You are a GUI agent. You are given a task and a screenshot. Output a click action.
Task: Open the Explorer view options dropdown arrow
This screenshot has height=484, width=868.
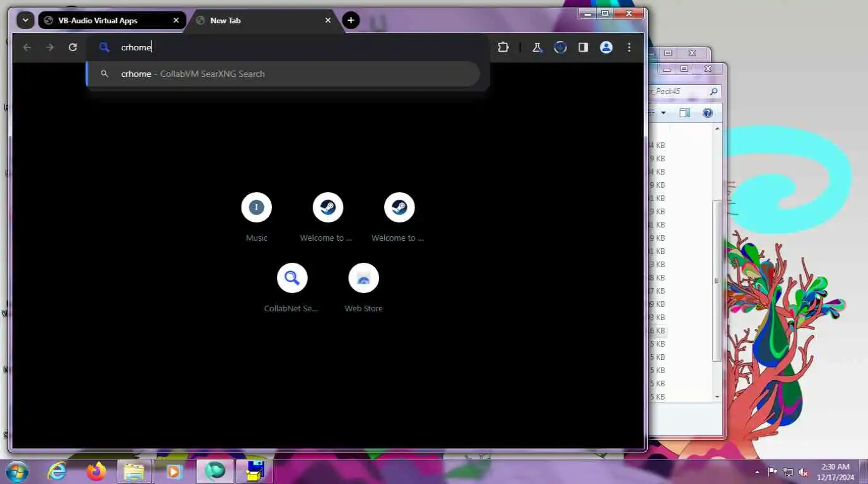[663, 113]
